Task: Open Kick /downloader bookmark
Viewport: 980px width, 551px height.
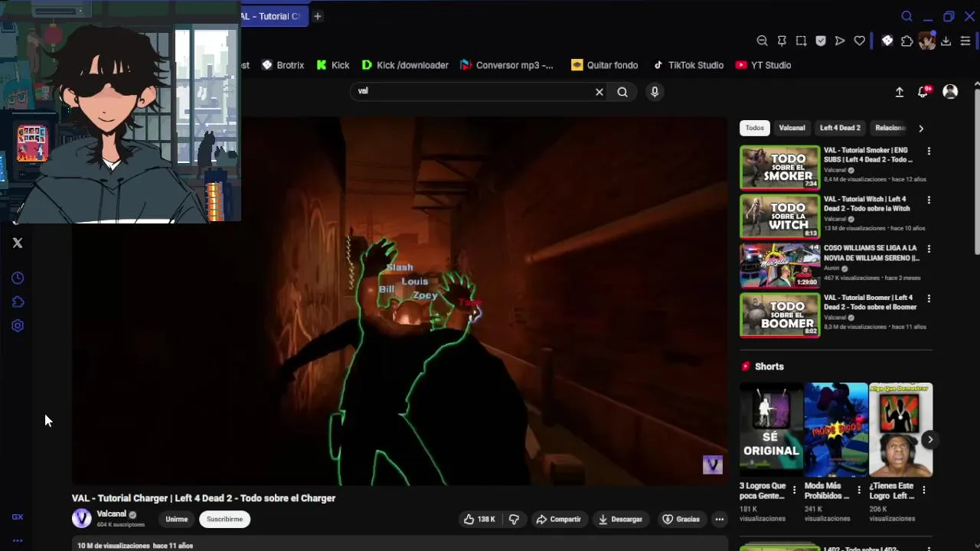Action: point(405,65)
